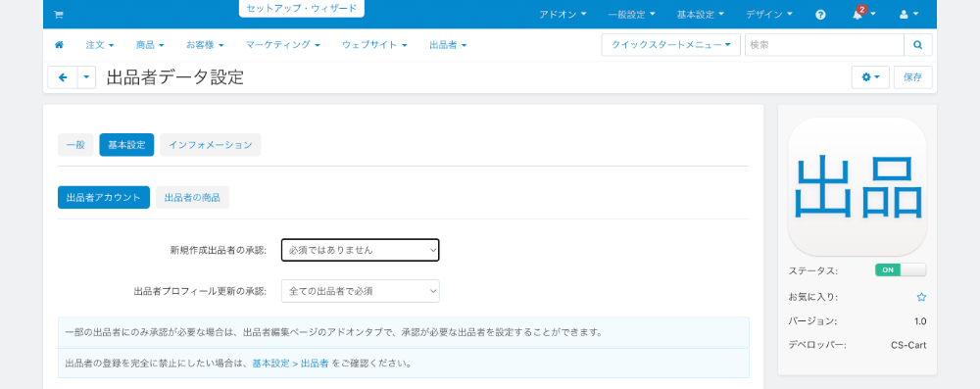Expand the 商品 navigation menu
The image size is (980, 389).
[150, 45]
